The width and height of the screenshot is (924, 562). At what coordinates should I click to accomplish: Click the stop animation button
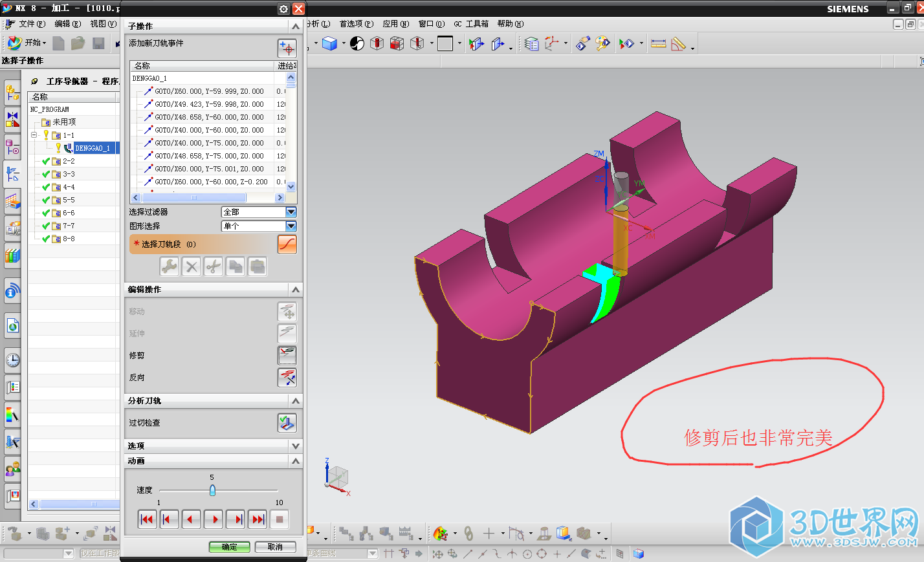280,519
